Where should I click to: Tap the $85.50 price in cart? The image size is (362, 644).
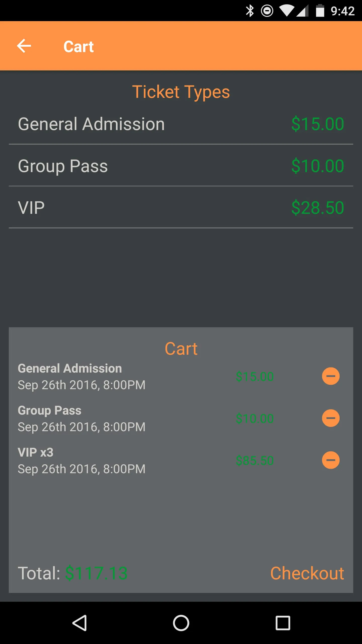[x=255, y=460]
